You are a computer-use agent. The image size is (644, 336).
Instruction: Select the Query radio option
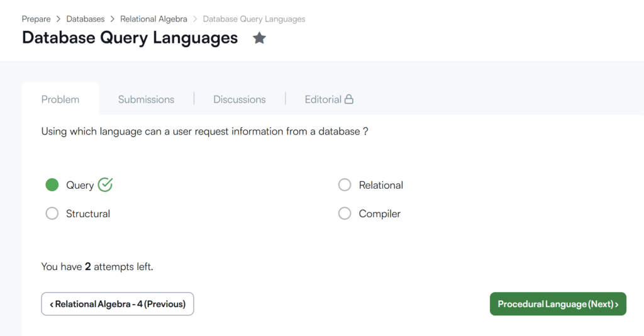(x=52, y=185)
